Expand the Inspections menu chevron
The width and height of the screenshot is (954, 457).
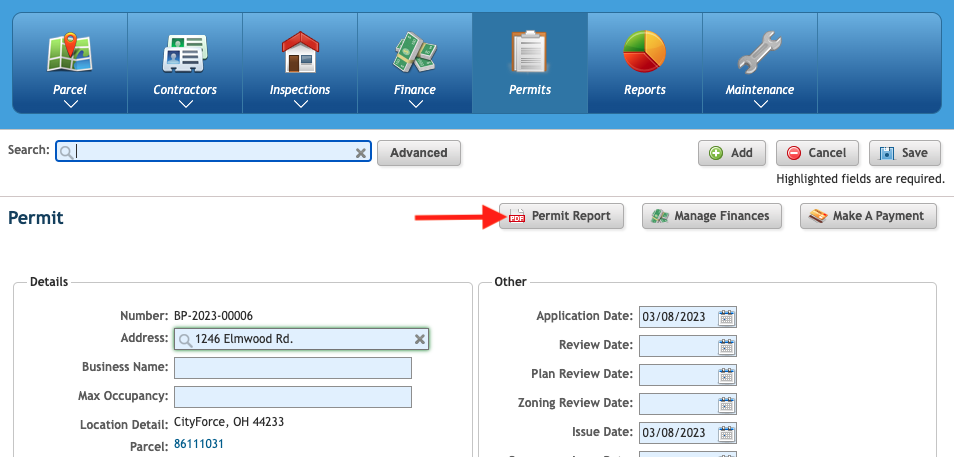pos(301,104)
